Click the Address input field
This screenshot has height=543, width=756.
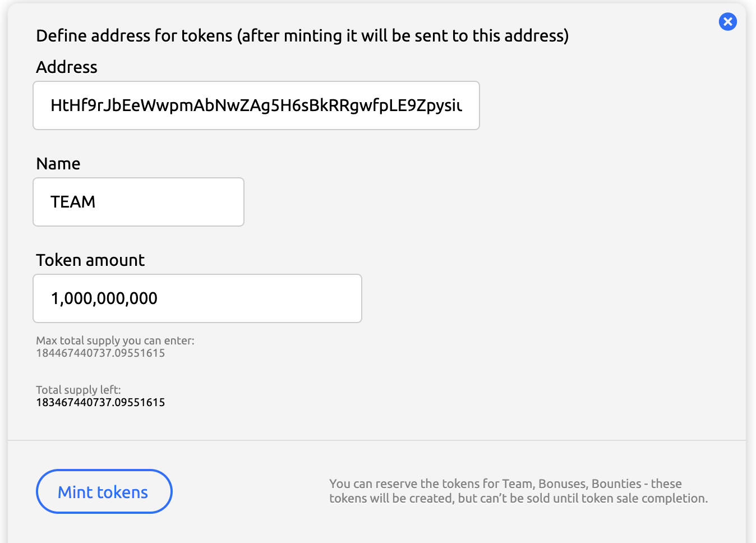click(256, 105)
